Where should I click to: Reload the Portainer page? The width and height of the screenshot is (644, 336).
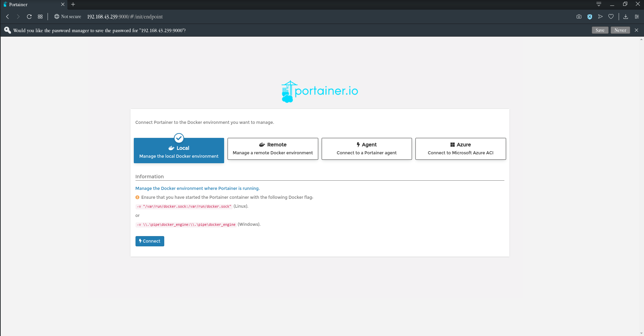click(29, 16)
